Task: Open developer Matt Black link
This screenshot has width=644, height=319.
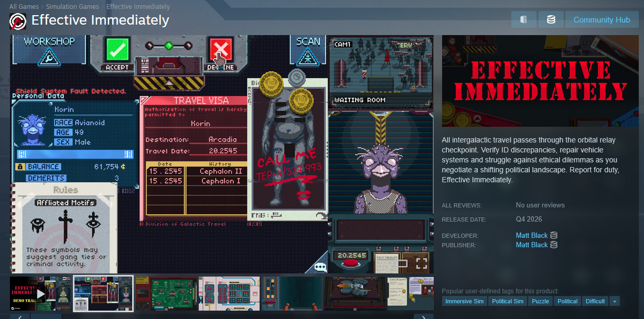Action: click(532, 236)
